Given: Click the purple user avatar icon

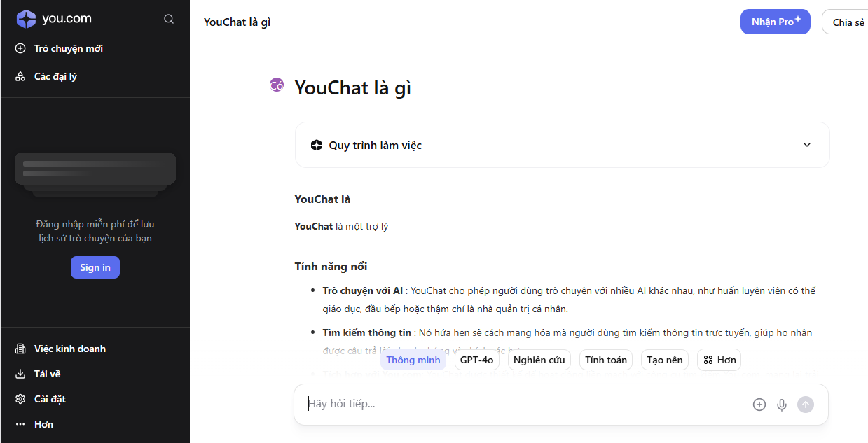Looking at the screenshot, I should [277, 85].
